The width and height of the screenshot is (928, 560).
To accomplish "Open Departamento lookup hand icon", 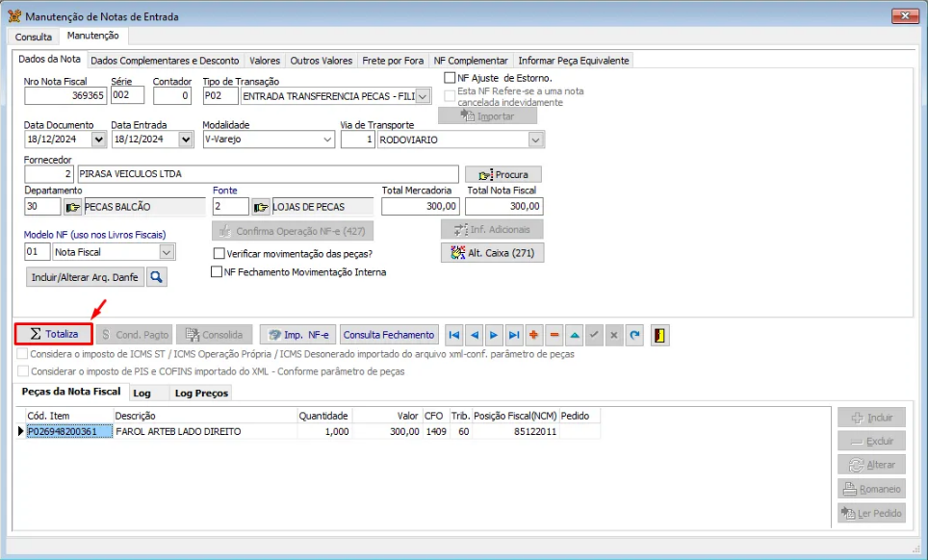I will click(72, 207).
